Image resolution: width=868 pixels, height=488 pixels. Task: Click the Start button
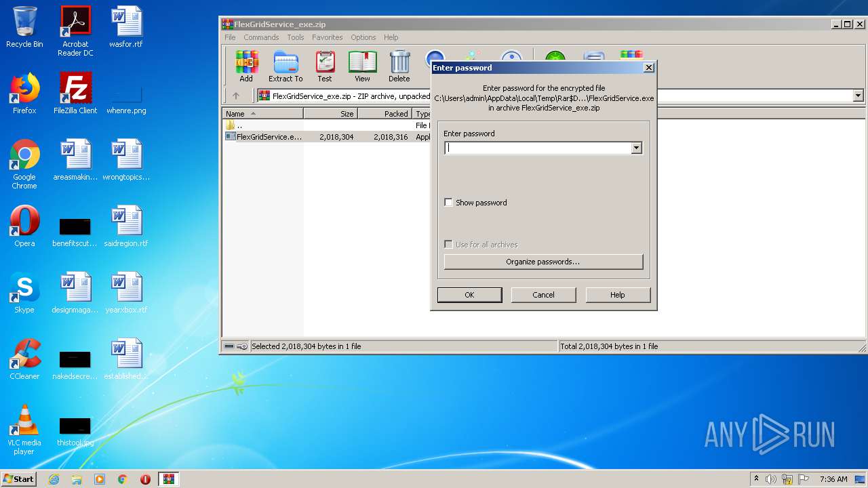[18, 479]
